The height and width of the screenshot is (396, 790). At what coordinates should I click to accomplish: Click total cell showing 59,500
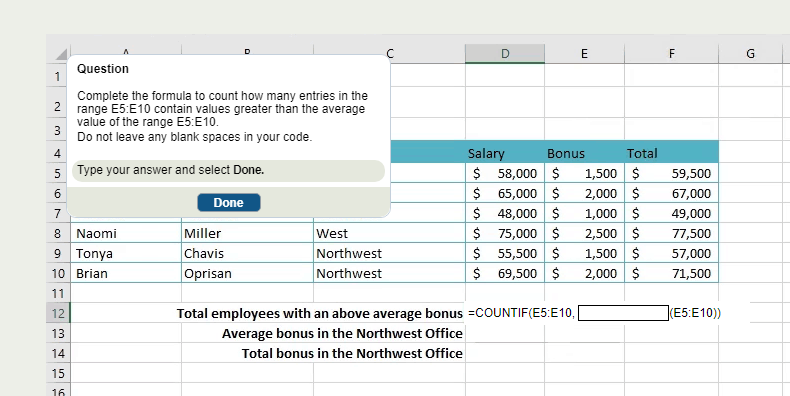click(x=672, y=173)
